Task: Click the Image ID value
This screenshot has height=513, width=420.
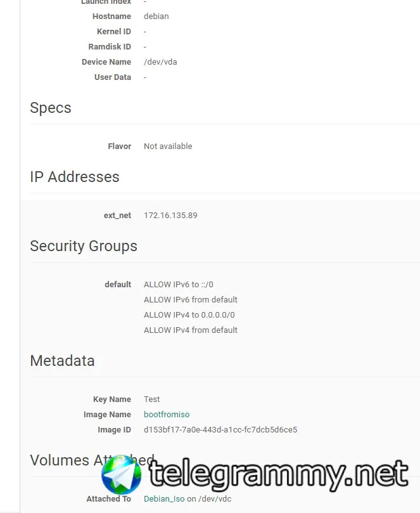Action: (220, 430)
